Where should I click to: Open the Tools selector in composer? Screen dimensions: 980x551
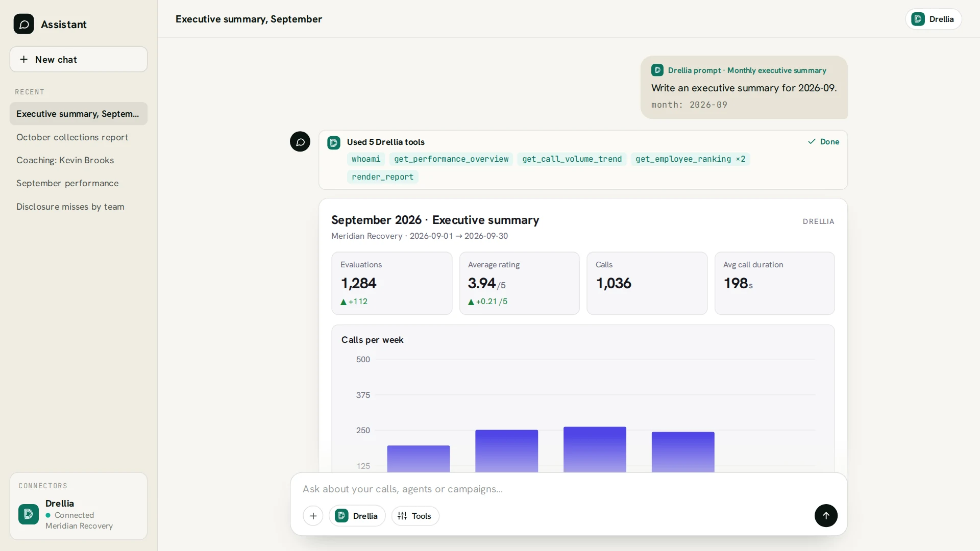point(415,516)
